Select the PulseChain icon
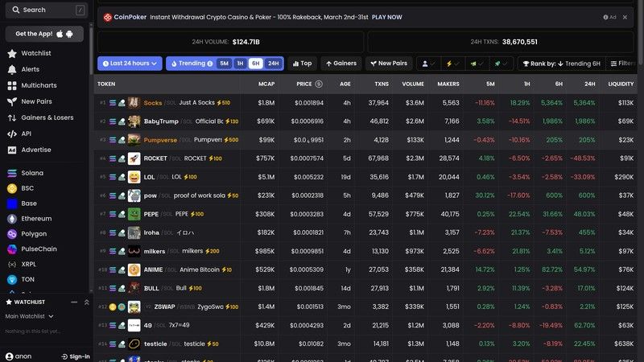The height and width of the screenshot is (362, 644). [x=12, y=249]
